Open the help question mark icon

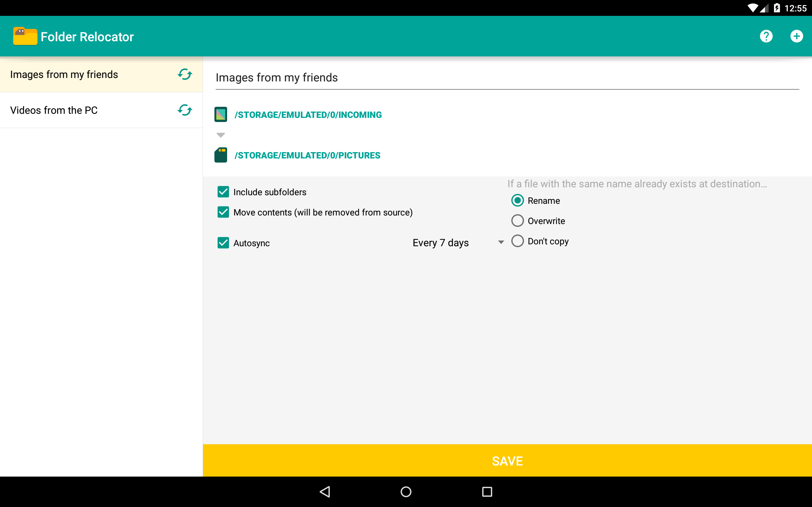766,36
